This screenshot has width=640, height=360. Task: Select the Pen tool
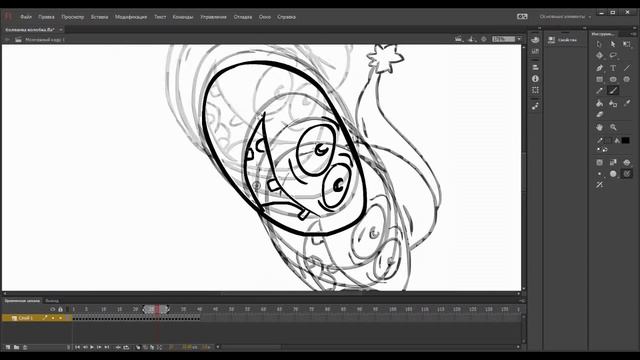599,68
